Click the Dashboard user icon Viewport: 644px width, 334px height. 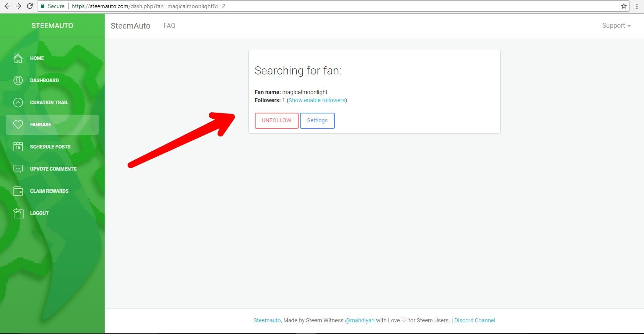click(18, 80)
